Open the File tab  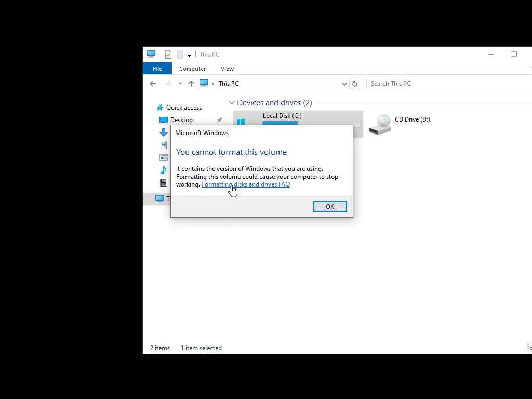click(157, 69)
